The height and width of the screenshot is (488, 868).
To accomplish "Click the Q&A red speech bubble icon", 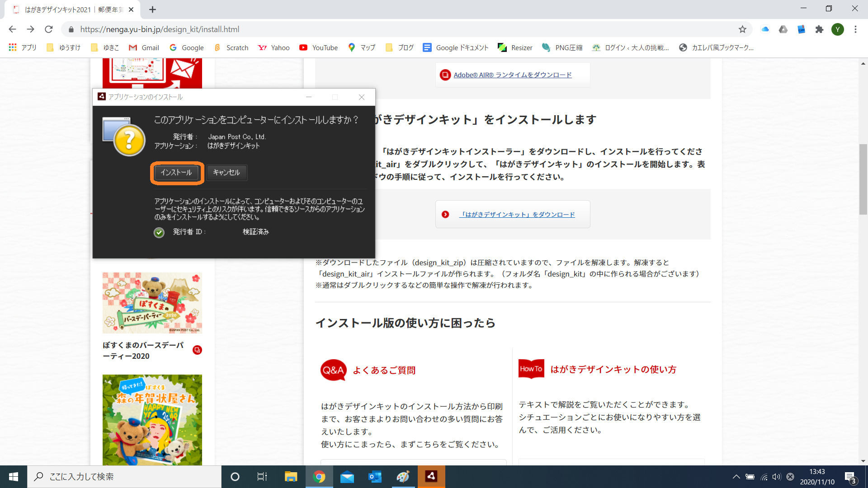I will 333,370.
